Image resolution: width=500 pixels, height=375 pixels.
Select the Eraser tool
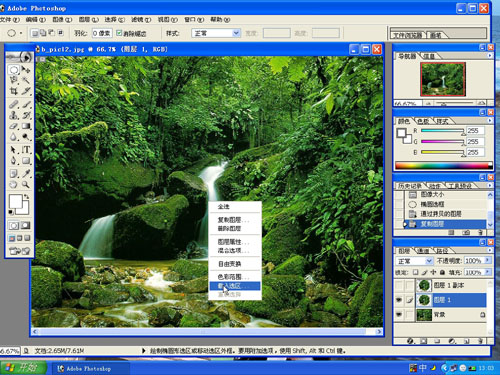pyautogui.click(x=13, y=126)
